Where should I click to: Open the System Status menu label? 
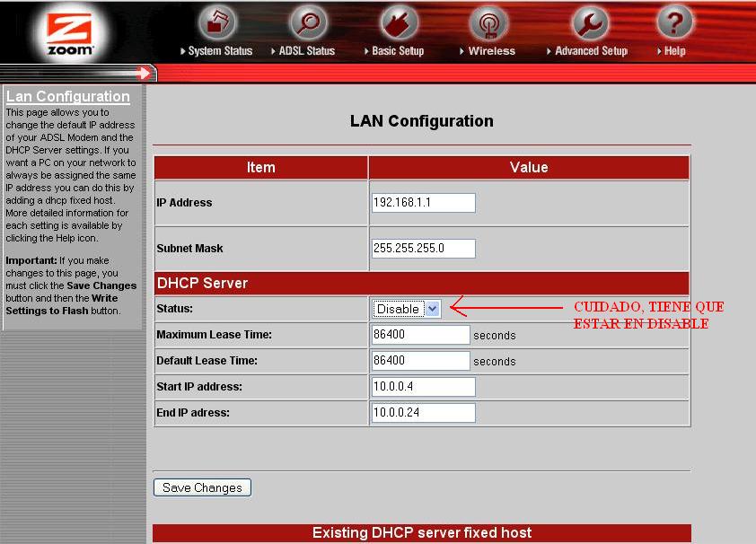pyautogui.click(x=220, y=50)
